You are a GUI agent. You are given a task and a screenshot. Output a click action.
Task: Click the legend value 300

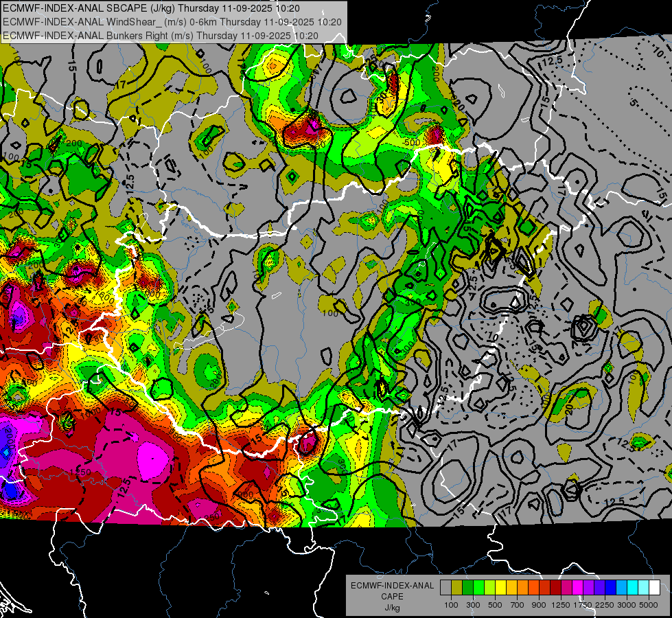tap(473, 605)
